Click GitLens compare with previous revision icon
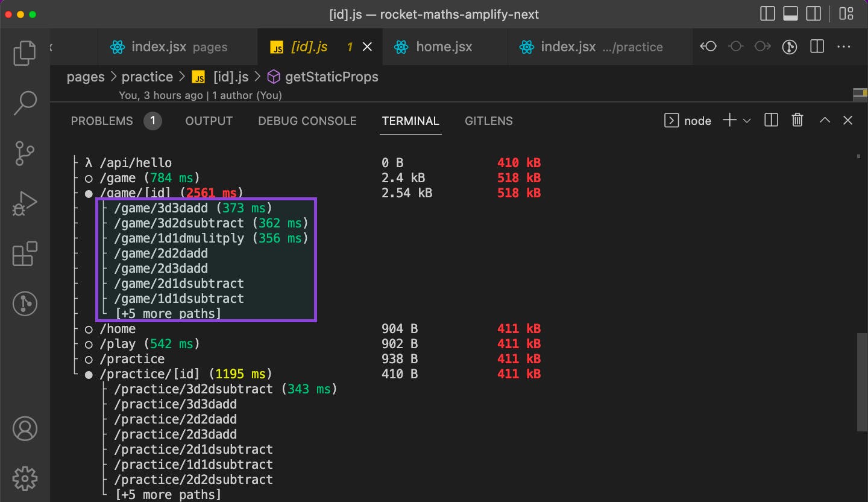 pyautogui.click(x=708, y=46)
